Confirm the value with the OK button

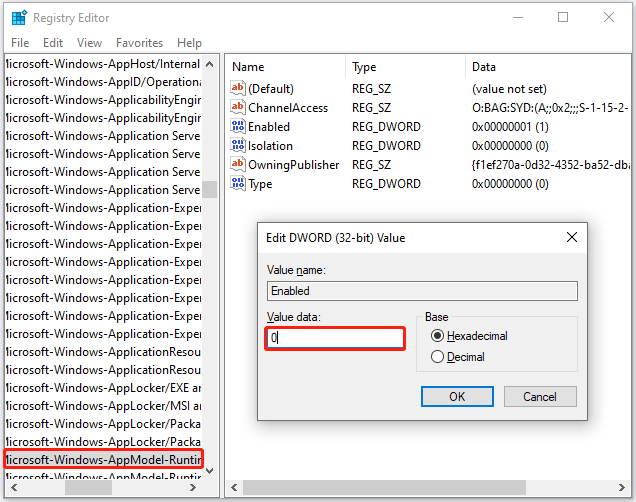coord(457,397)
